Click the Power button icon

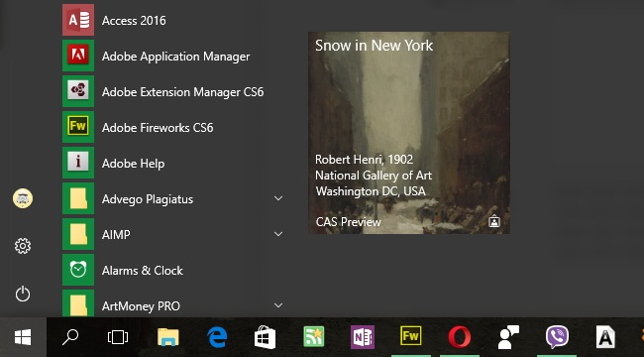23,295
